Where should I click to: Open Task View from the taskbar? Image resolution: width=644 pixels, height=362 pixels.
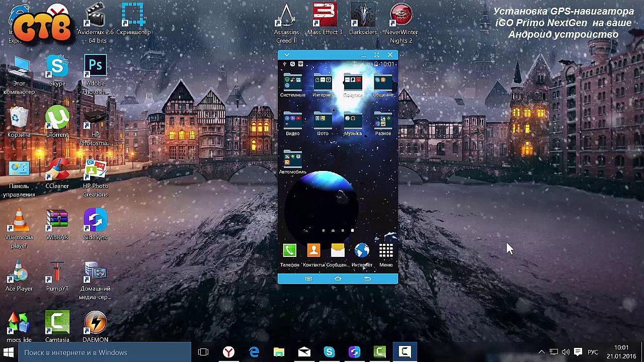pos(203,352)
